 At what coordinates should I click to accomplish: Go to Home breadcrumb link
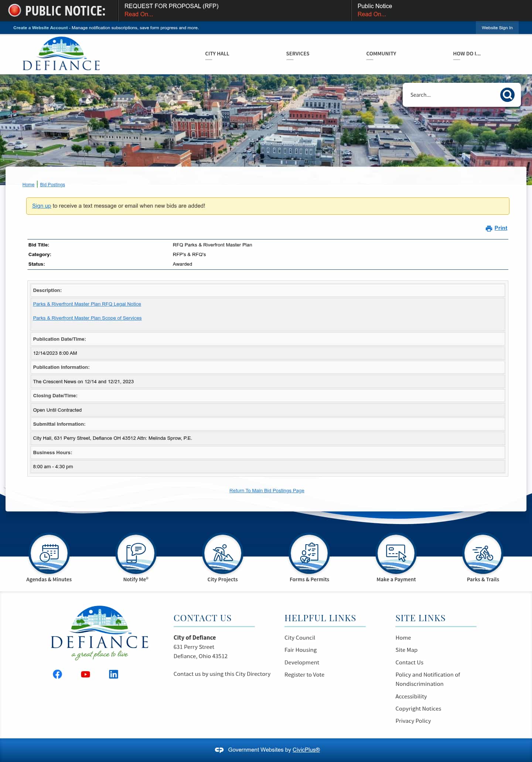(x=28, y=185)
